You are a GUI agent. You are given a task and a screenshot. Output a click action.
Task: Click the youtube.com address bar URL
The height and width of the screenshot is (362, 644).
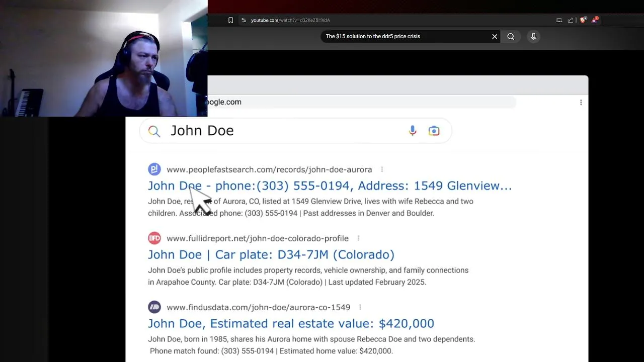[x=290, y=20]
